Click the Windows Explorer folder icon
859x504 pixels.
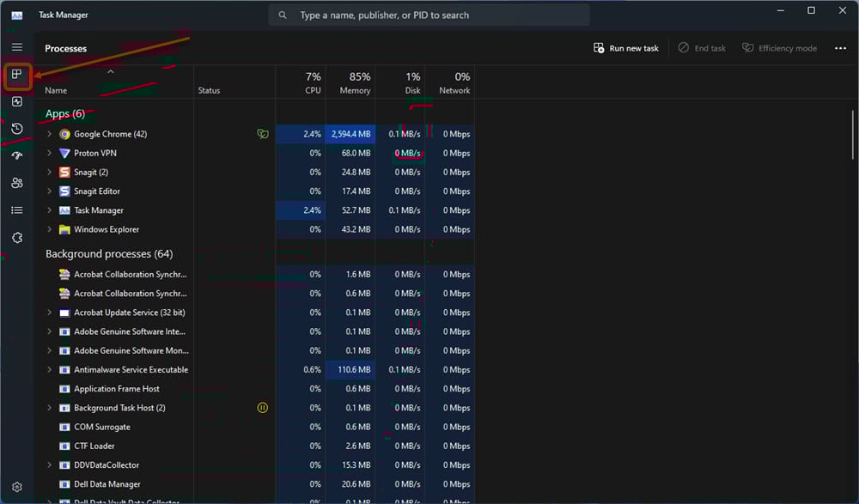pyautogui.click(x=64, y=229)
